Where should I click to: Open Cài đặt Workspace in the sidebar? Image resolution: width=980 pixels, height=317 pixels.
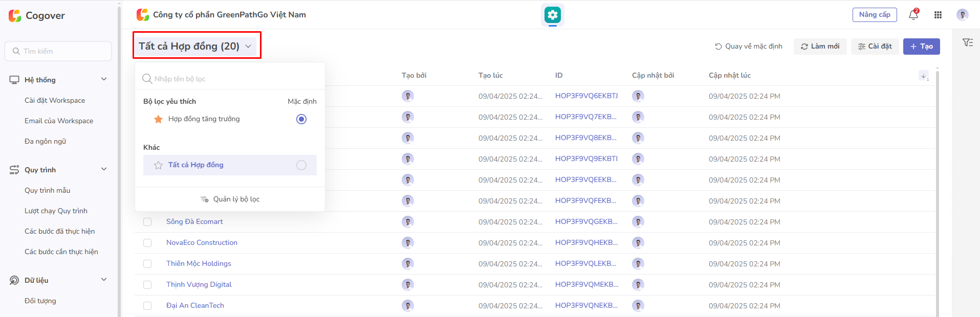tap(55, 100)
